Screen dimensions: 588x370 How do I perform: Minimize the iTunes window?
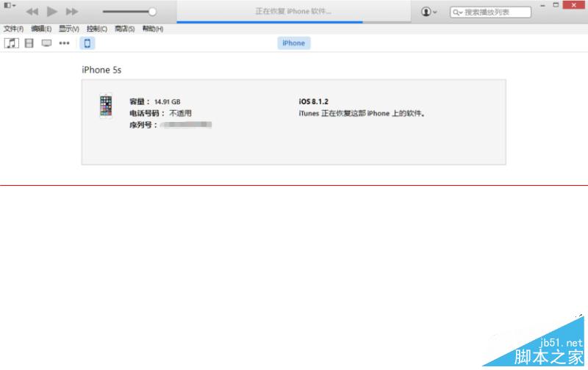[542, 5]
